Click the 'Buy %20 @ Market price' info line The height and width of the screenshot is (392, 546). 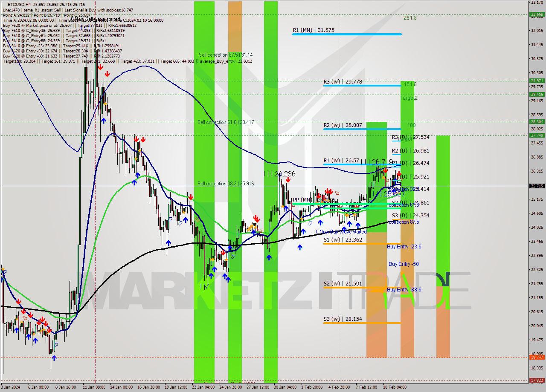point(70,25)
